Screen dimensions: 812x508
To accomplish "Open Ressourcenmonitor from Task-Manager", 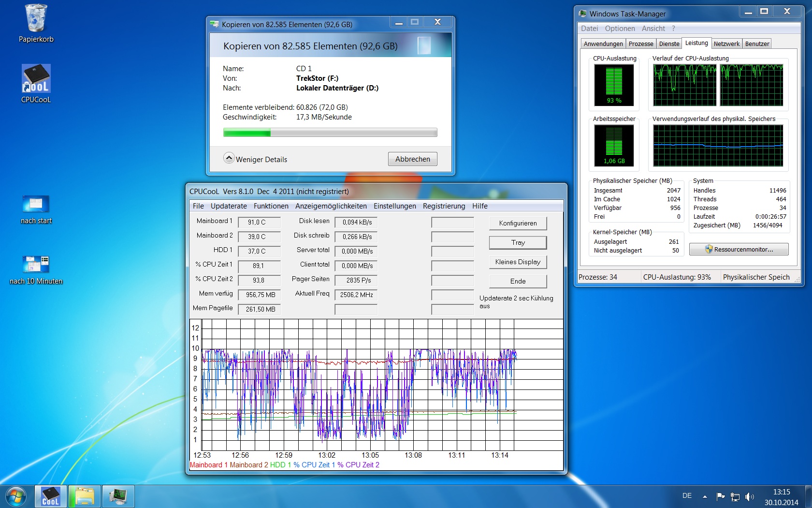I will 739,250.
